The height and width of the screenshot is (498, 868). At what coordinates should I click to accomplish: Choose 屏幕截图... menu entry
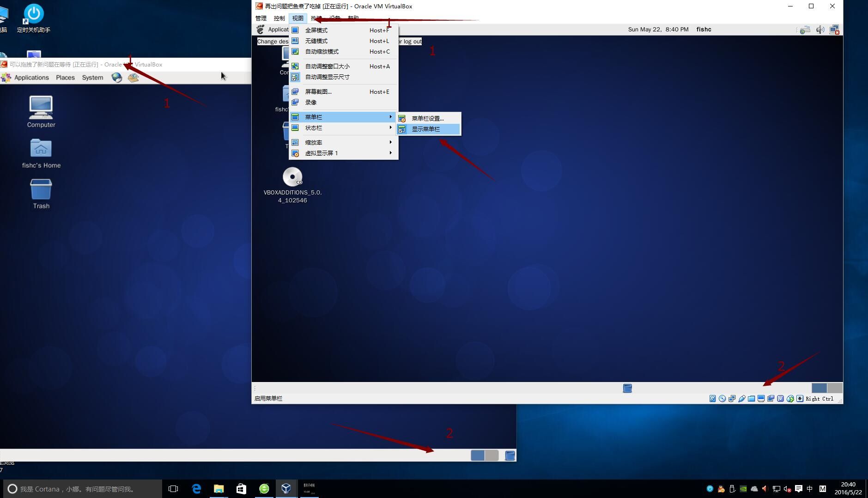point(344,91)
